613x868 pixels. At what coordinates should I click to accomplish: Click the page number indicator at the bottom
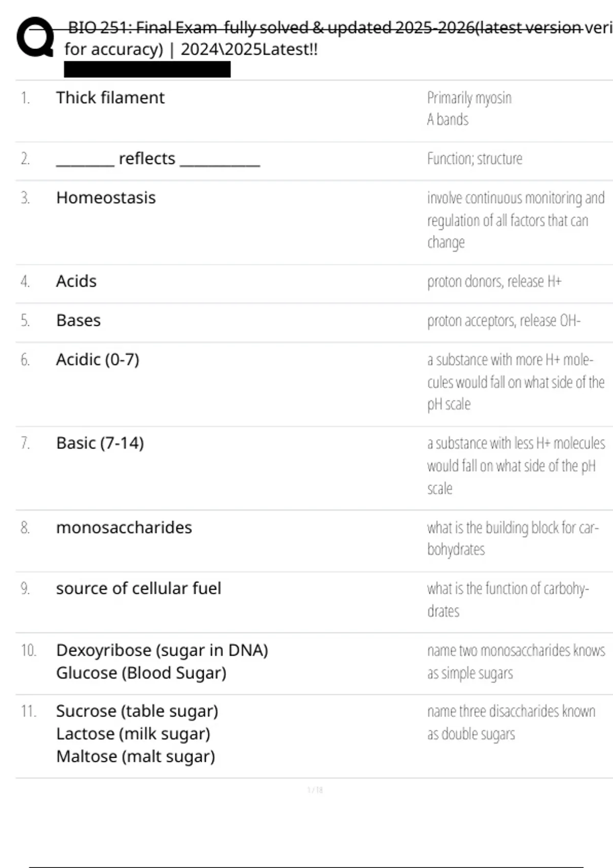coord(315,790)
